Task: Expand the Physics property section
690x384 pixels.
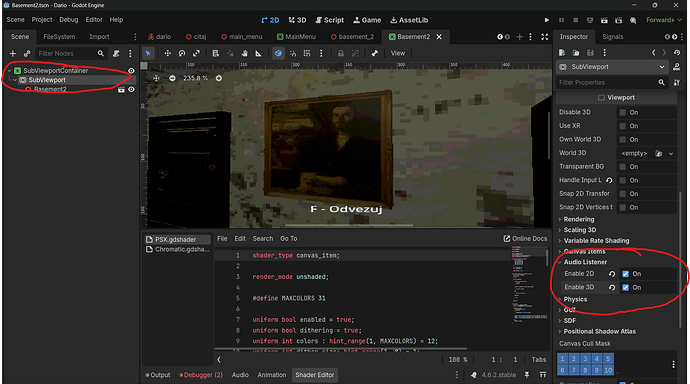Action: click(575, 300)
